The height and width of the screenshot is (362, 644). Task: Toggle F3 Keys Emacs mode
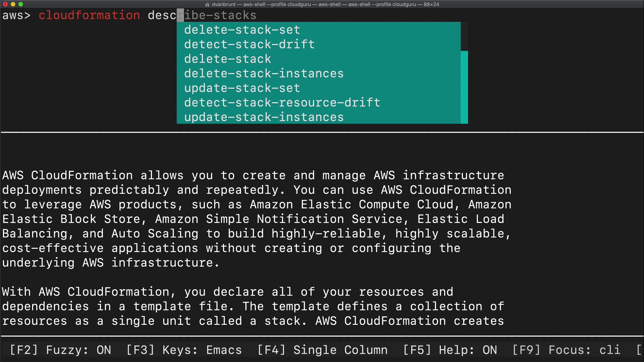(184, 350)
